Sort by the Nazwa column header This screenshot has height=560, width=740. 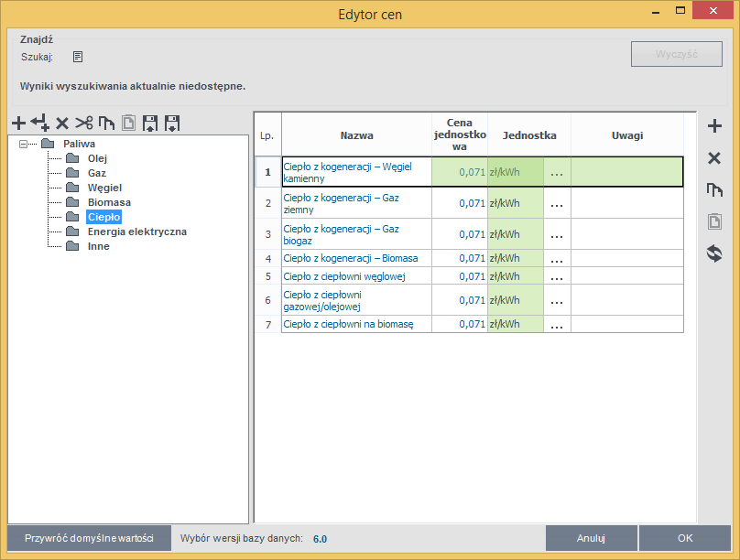point(357,135)
